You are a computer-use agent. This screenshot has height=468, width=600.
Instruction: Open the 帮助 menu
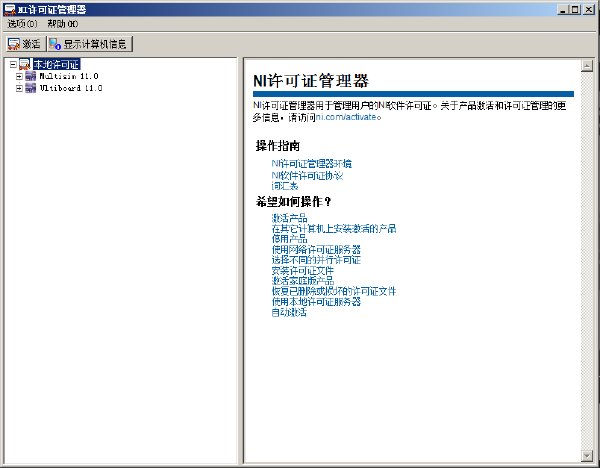(x=63, y=24)
